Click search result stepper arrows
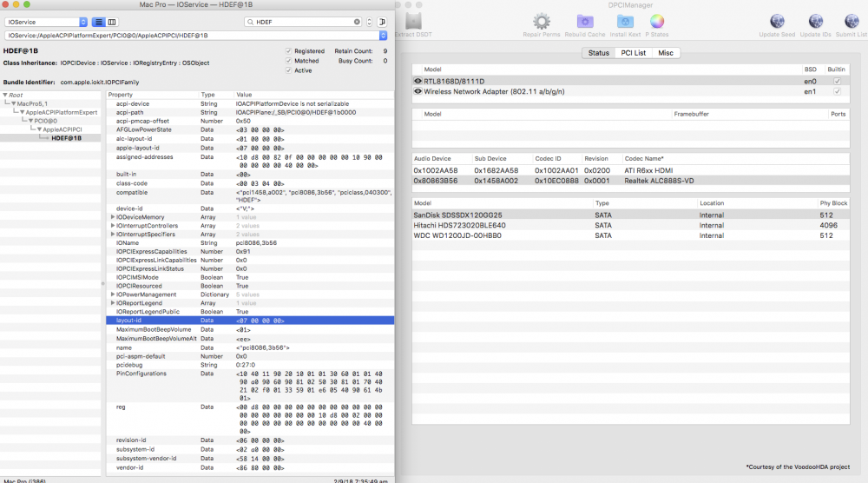 pyautogui.click(x=369, y=23)
